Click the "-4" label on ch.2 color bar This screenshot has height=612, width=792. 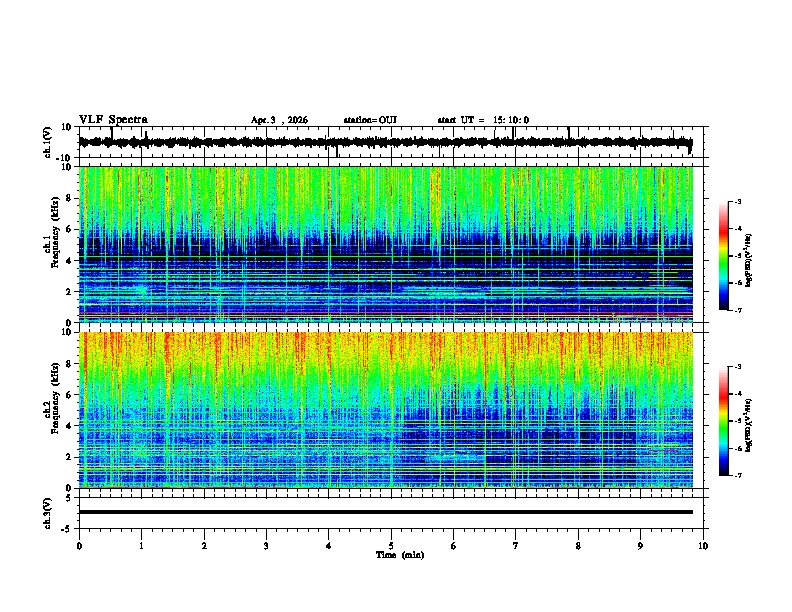coord(737,394)
